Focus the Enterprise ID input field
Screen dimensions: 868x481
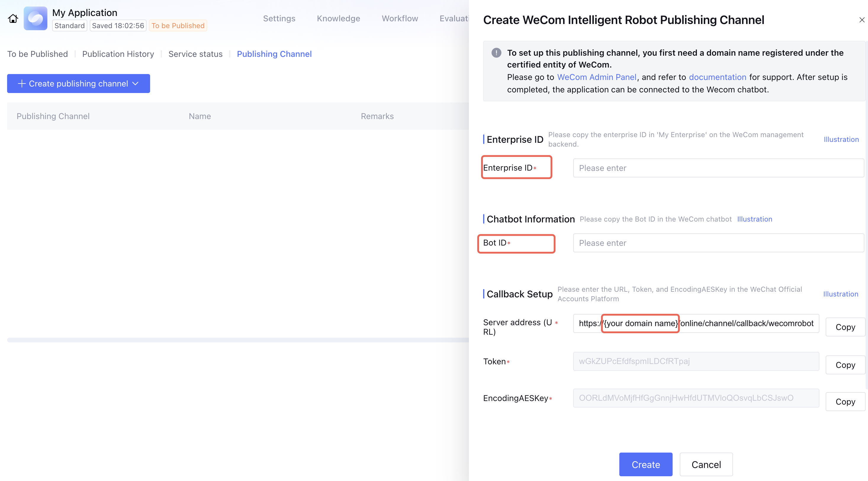click(x=718, y=168)
